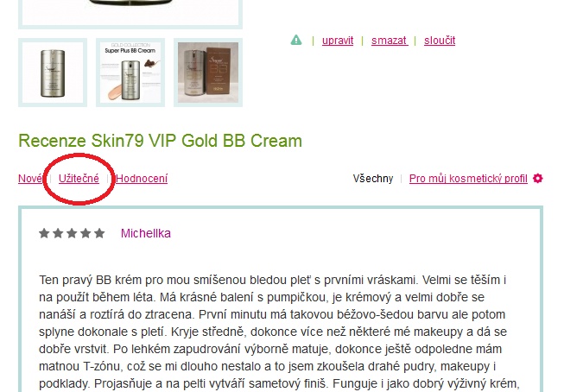Click the first rating star

tap(44, 233)
